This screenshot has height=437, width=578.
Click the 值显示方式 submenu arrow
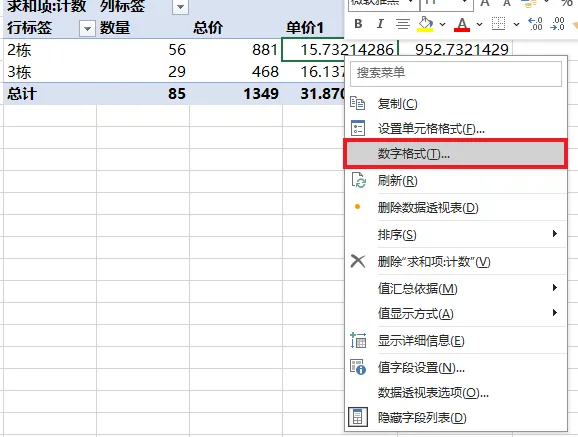pyautogui.click(x=555, y=313)
